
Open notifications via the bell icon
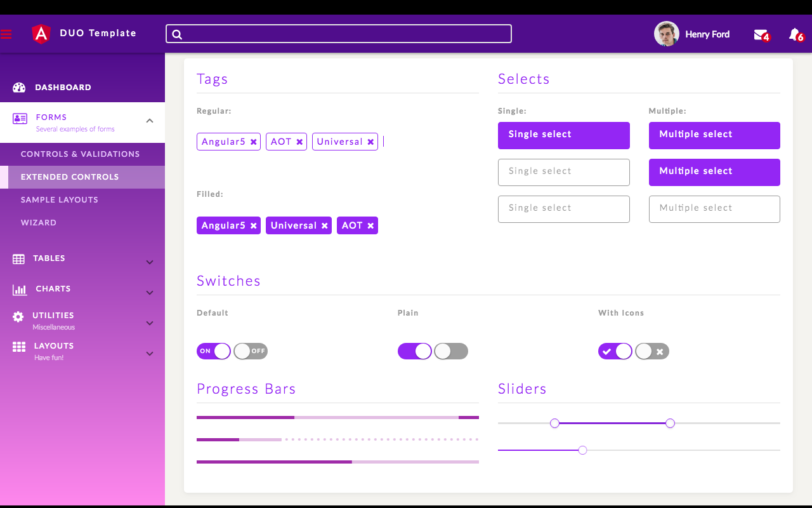(x=795, y=34)
